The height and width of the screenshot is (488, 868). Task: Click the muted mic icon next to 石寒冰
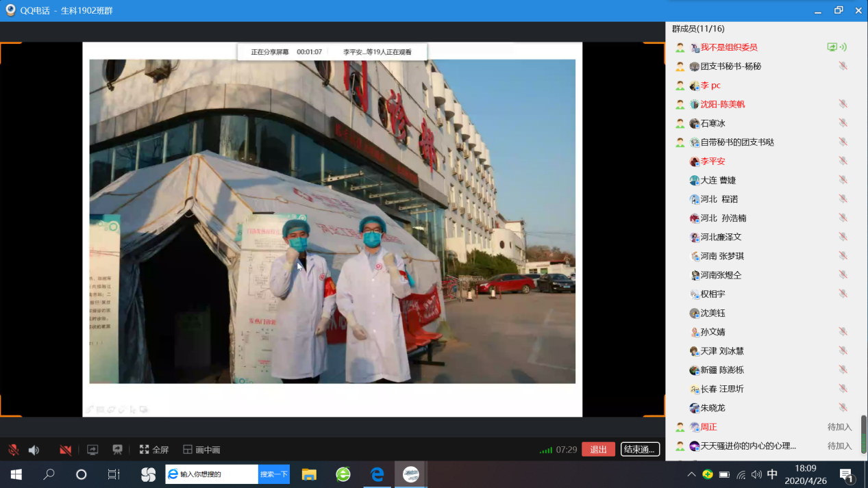pos(843,123)
